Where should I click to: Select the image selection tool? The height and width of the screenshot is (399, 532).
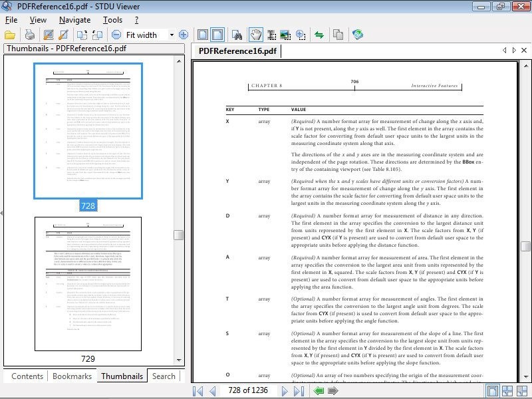click(x=285, y=35)
